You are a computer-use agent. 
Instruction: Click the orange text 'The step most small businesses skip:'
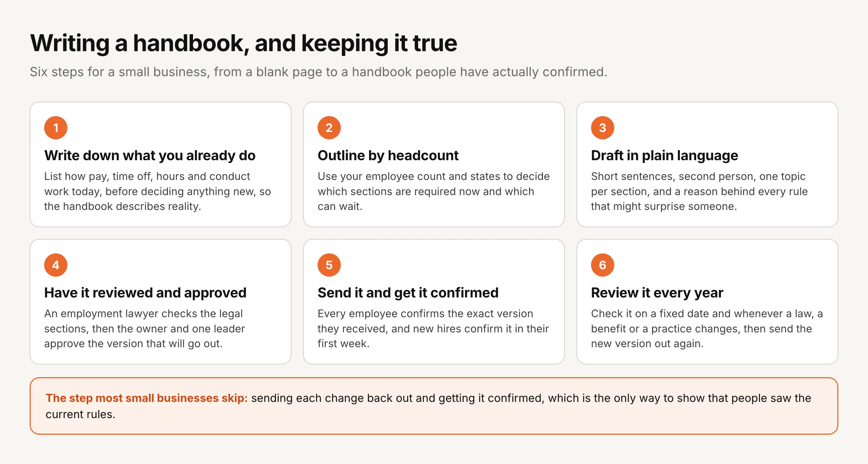pos(147,398)
